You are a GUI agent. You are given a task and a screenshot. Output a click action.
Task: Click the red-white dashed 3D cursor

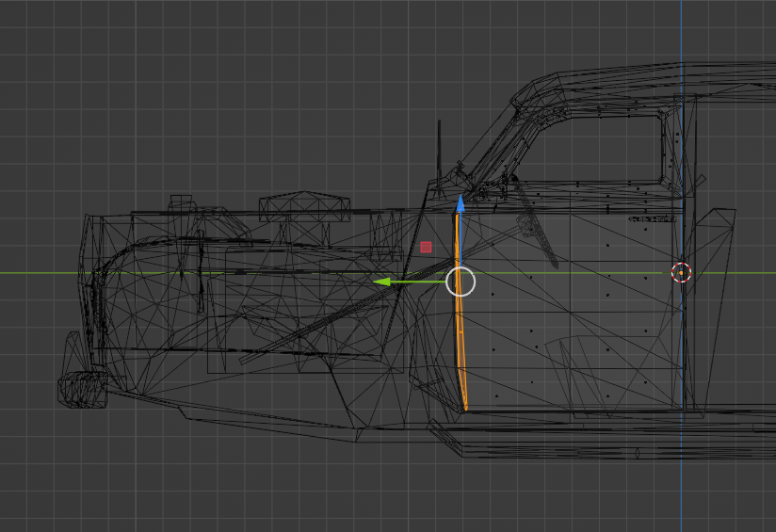(x=682, y=273)
